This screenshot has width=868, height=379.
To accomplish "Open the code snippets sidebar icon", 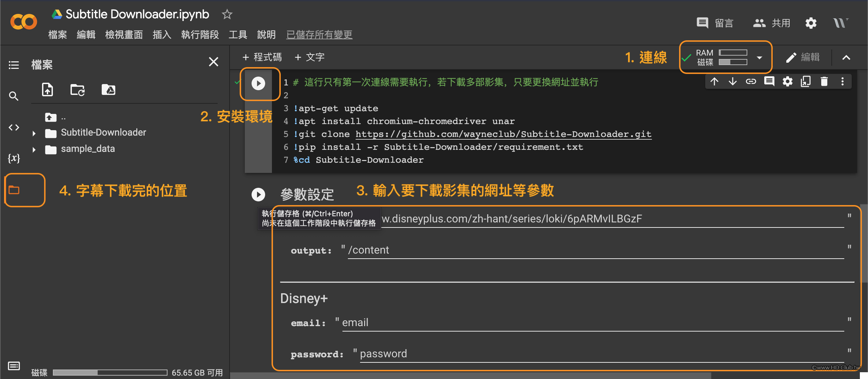I will (x=14, y=127).
